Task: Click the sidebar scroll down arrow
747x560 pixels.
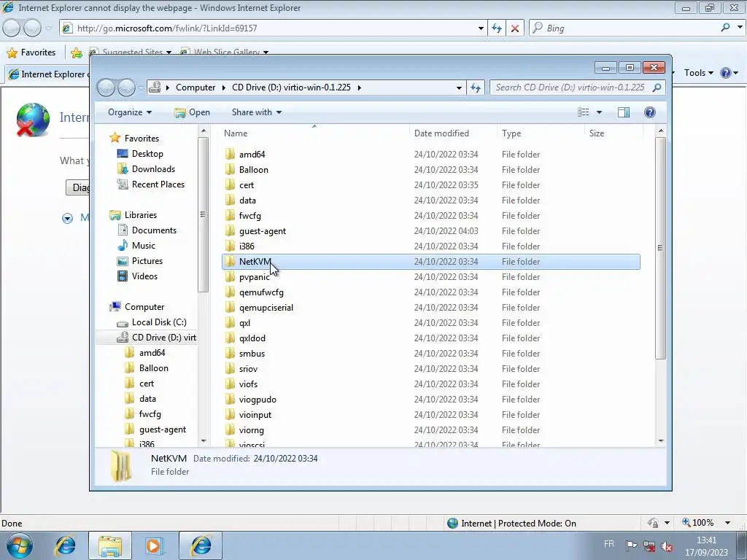Action: click(204, 441)
